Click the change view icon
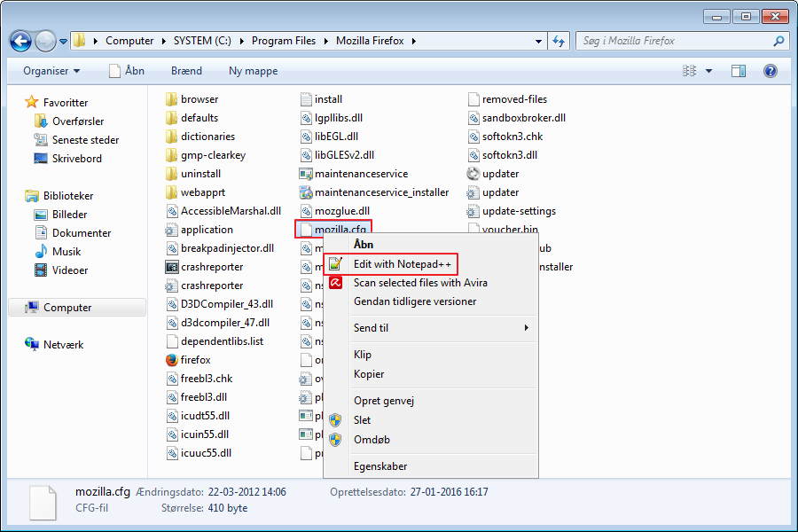 coord(689,71)
